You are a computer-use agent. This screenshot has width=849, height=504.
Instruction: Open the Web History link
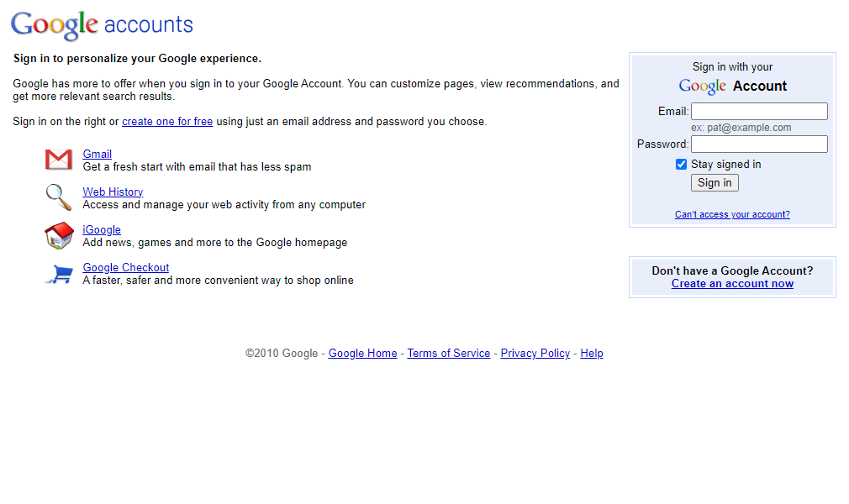113,192
